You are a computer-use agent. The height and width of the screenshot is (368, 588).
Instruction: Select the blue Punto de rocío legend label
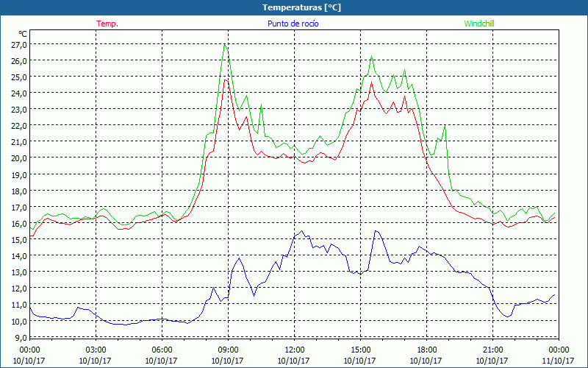click(293, 24)
